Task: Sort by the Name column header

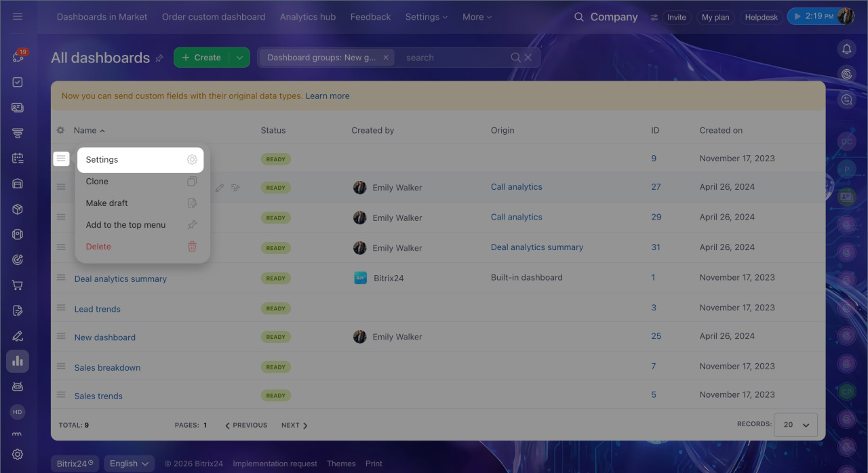Action: pos(89,130)
